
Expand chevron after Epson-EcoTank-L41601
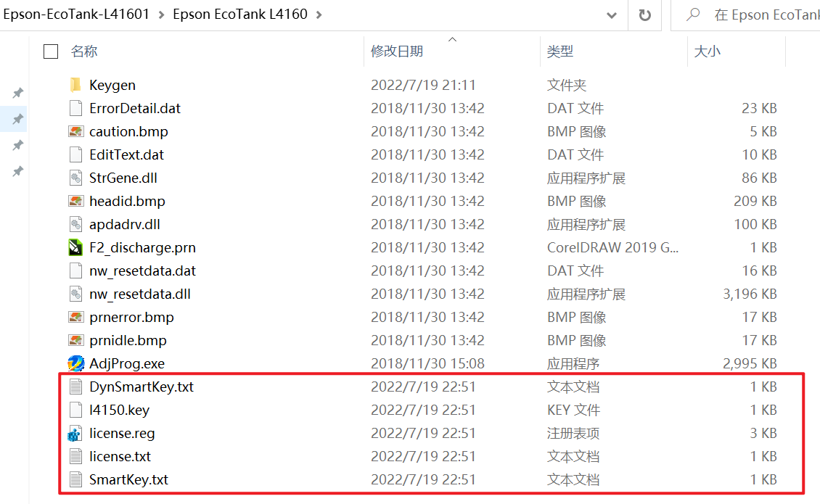click(161, 15)
